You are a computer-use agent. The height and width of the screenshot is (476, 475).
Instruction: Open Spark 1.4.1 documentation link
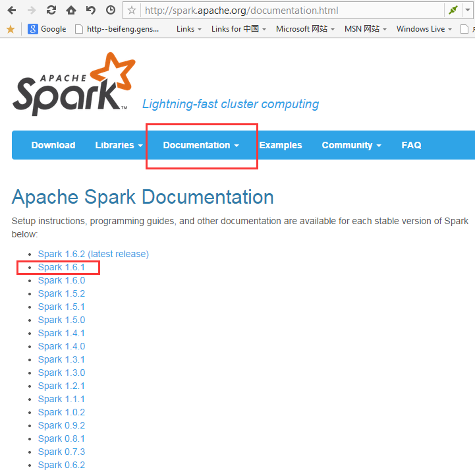(x=61, y=333)
